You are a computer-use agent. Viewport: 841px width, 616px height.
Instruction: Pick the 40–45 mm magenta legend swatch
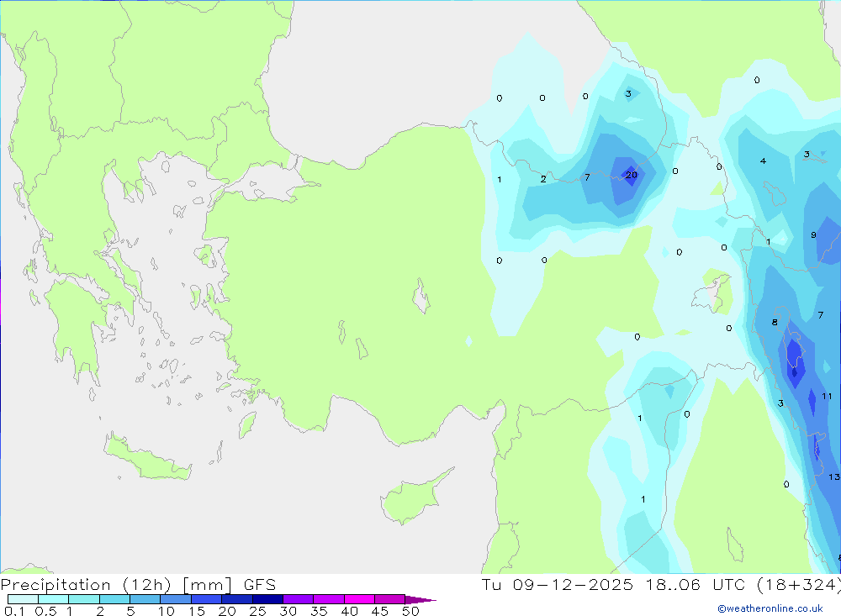point(359,599)
